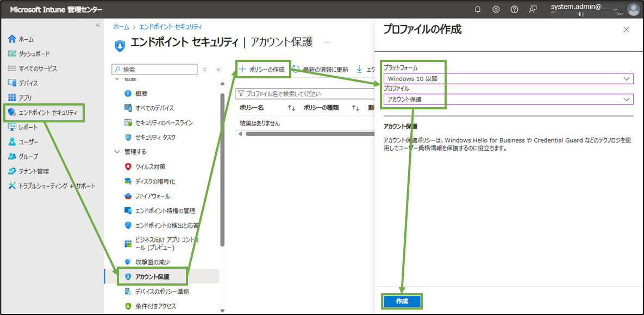The height and width of the screenshot is (315, 644).
Task: Open the user account avatar
Action: tap(633, 9)
